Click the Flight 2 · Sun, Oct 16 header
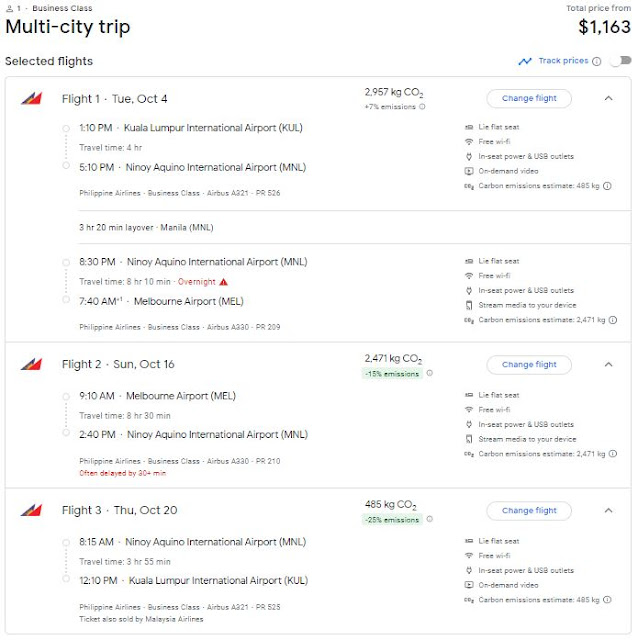 [x=119, y=365]
